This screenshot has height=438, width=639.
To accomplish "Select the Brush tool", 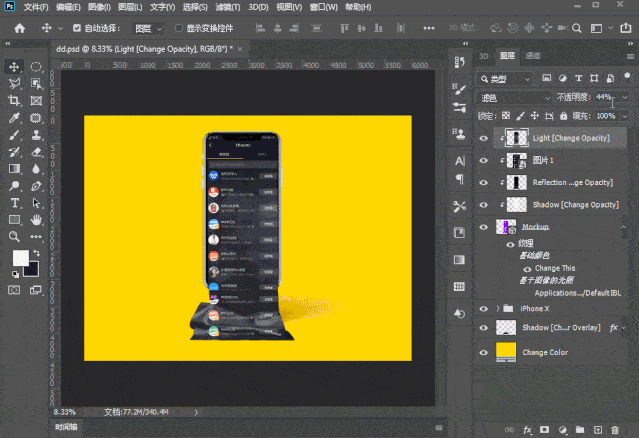I will tap(14, 135).
